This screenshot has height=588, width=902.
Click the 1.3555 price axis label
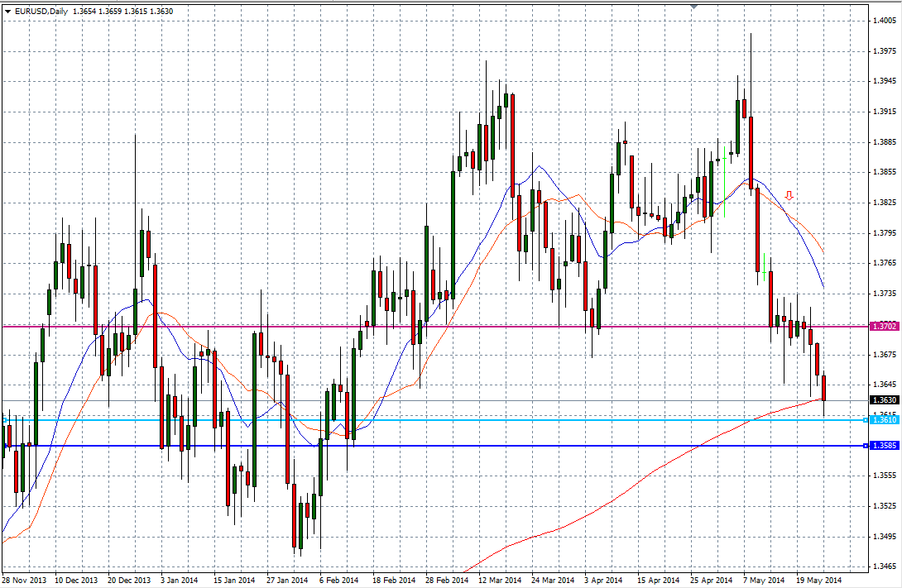pos(884,476)
